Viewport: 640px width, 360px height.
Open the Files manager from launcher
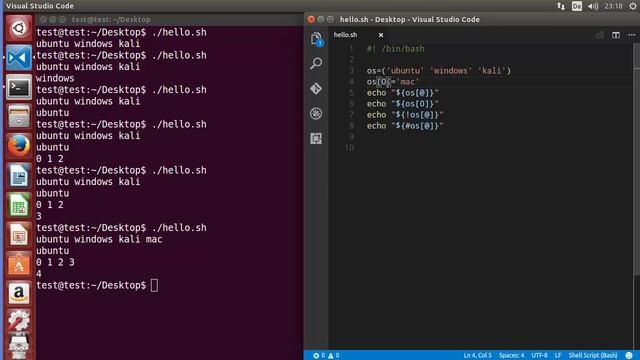pos(18,116)
